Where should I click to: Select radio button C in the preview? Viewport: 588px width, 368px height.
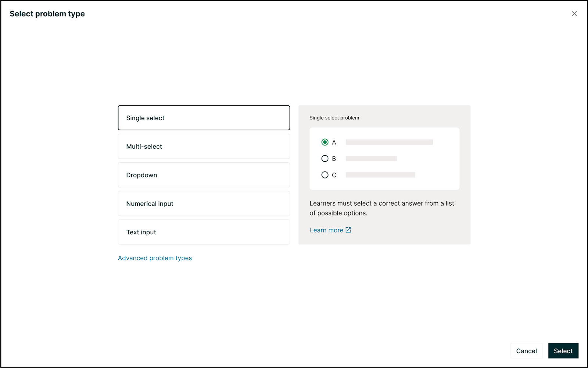pyautogui.click(x=325, y=175)
